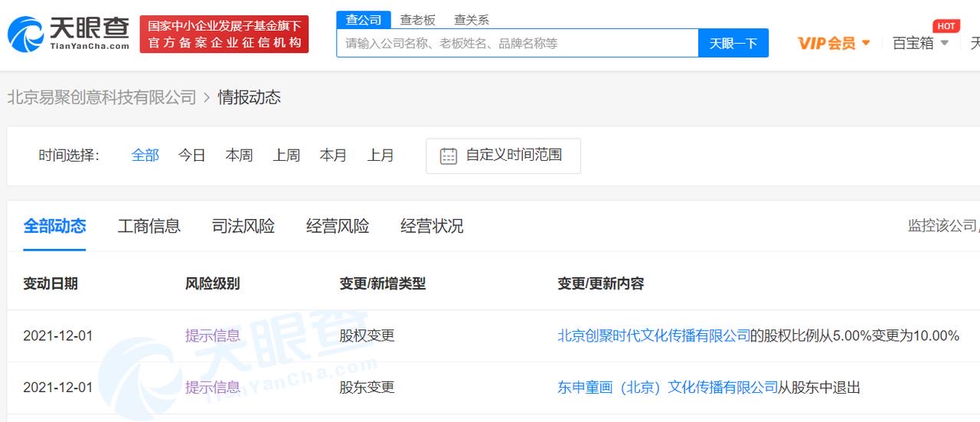The height and width of the screenshot is (422, 980).
Task: Filter time by 今日
Action: tap(192, 155)
